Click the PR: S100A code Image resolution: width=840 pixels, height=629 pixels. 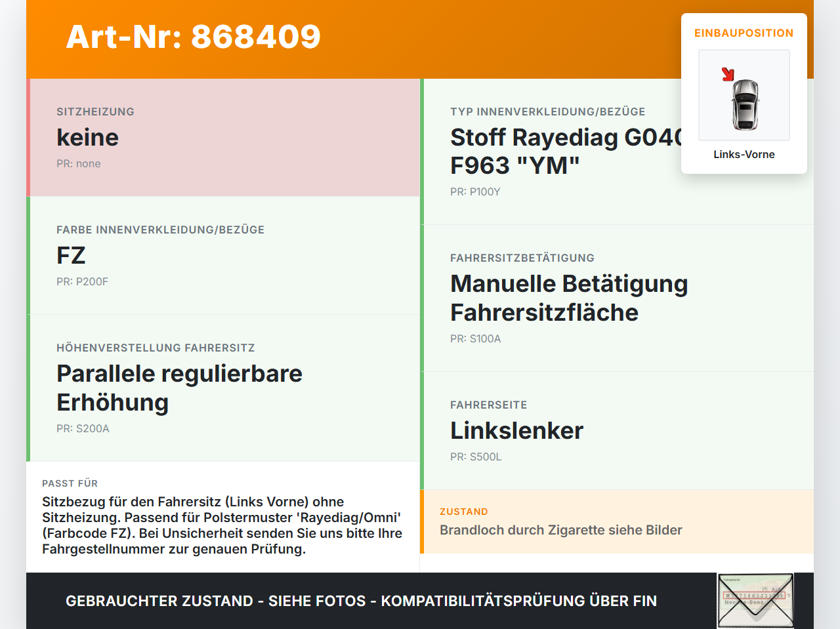tap(476, 338)
